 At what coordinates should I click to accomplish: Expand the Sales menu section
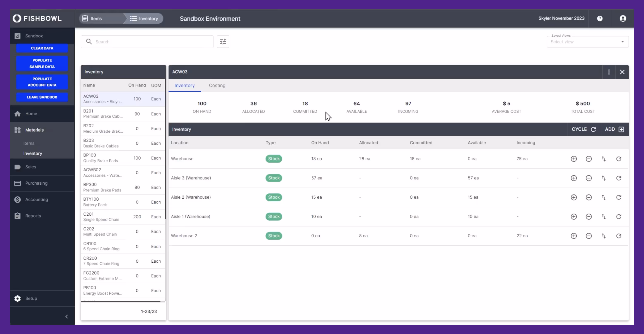coord(31,167)
